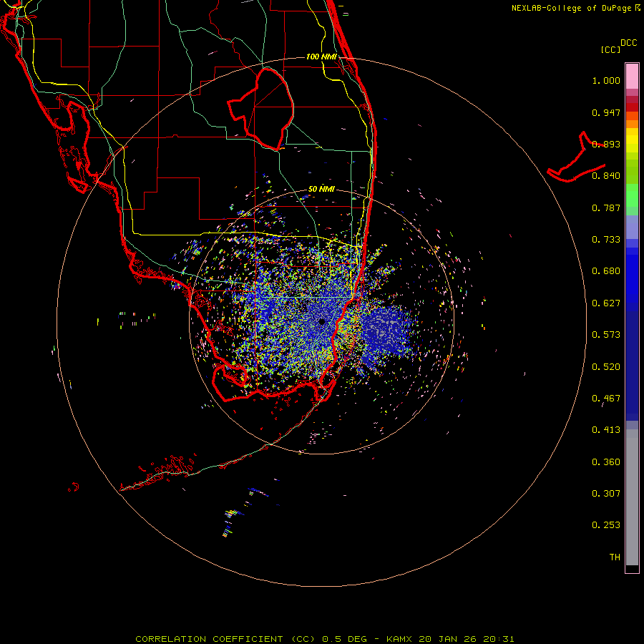Click the TH threshold label on legend
Screen dimensions: 644x644
point(615,557)
